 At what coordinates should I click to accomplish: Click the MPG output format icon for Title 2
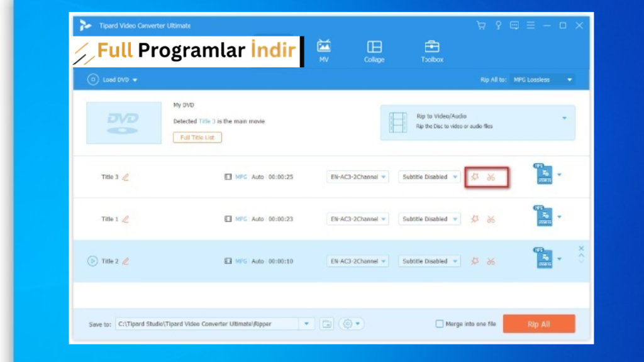coord(543,258)
